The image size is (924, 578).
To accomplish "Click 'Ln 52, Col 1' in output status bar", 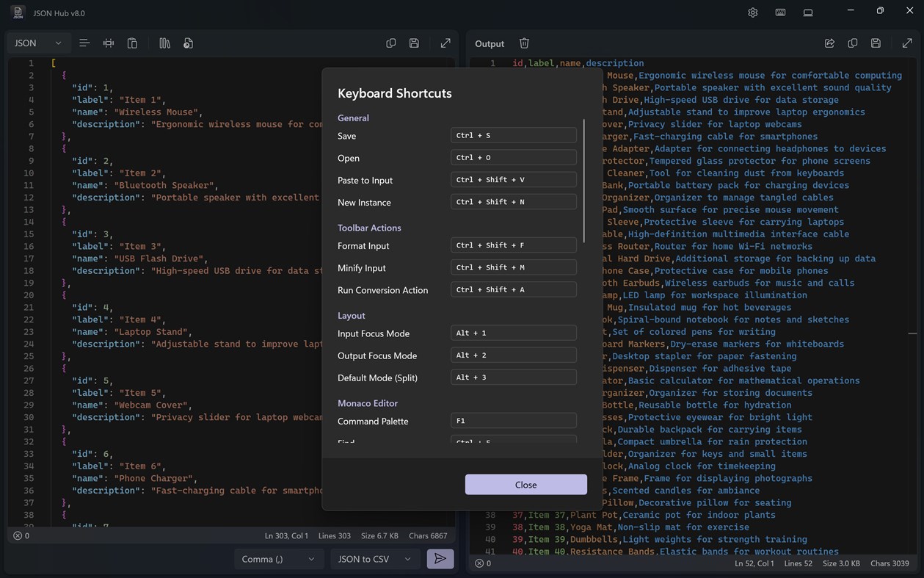I will [754, 563].
